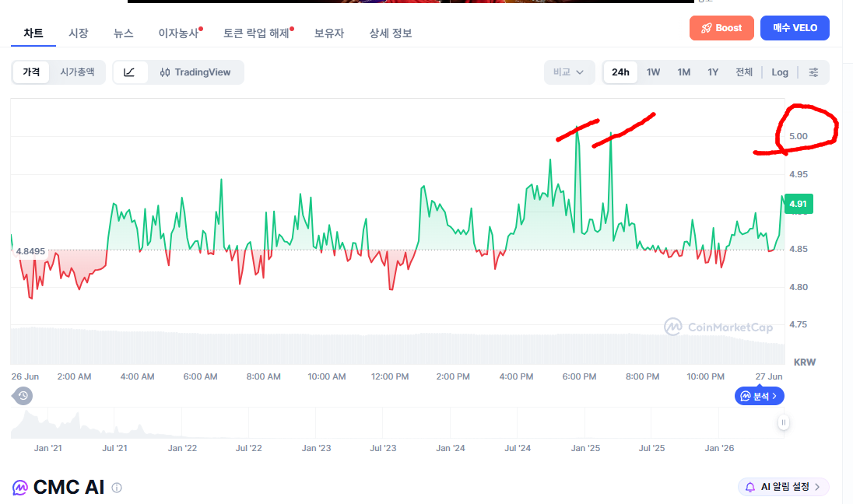Click the CMC AI logo icon
Image resolution: width=853 pixels, height=504 pixels.
click(x=20, y=488)
